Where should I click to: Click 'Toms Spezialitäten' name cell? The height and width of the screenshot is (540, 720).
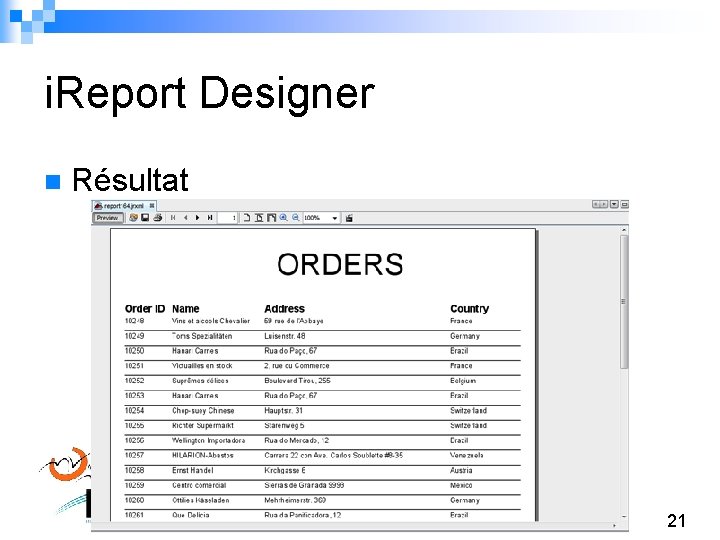click(202, 336)
